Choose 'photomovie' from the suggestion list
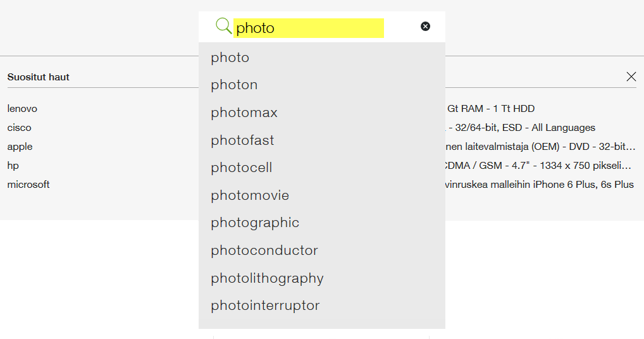644x339 pixels. [x=250, y=195]
